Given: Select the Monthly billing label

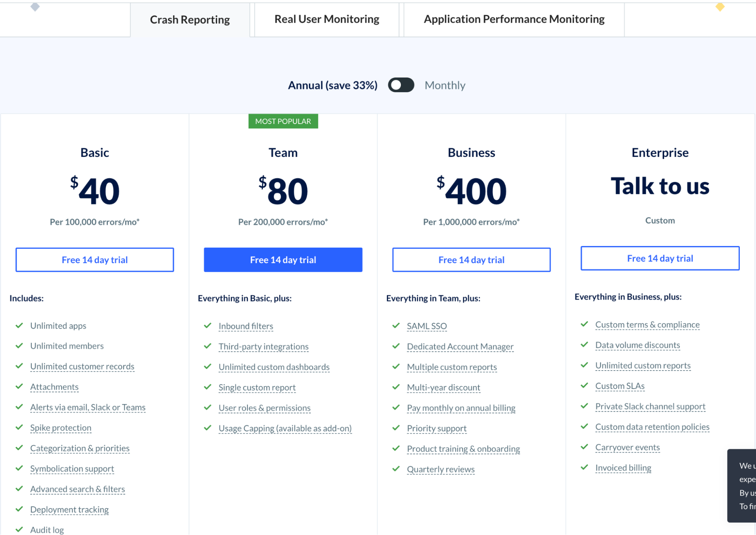Looking at the screenshot, I should (x=445, y=85).
